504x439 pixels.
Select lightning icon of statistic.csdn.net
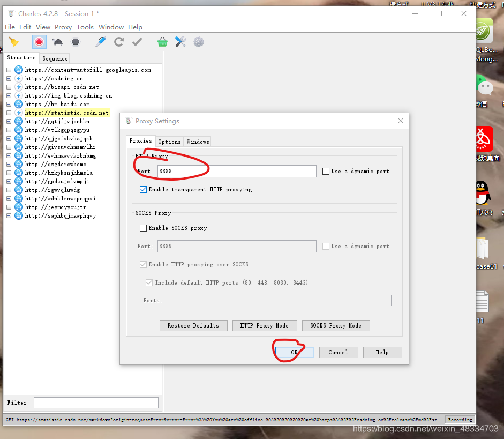pyautogui.click(x=19, y=113)
